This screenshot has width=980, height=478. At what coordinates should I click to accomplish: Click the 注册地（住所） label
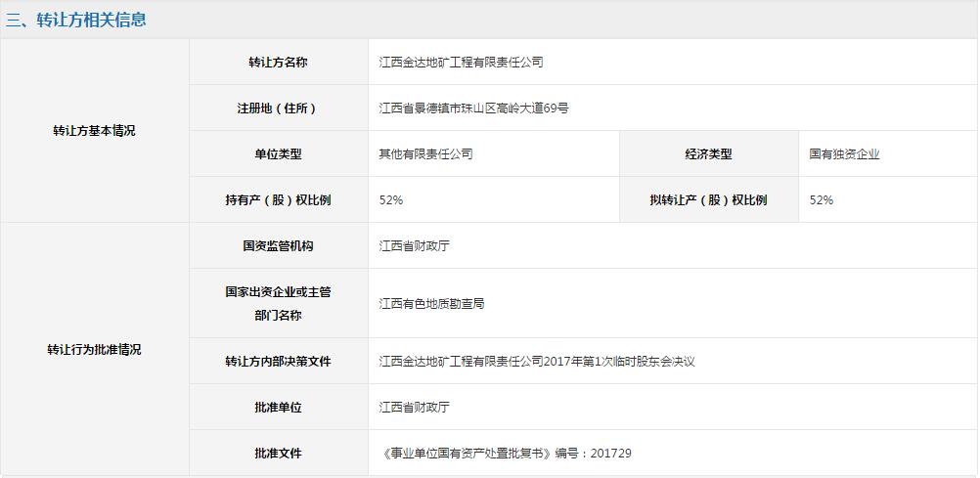[x=278, y=109]
